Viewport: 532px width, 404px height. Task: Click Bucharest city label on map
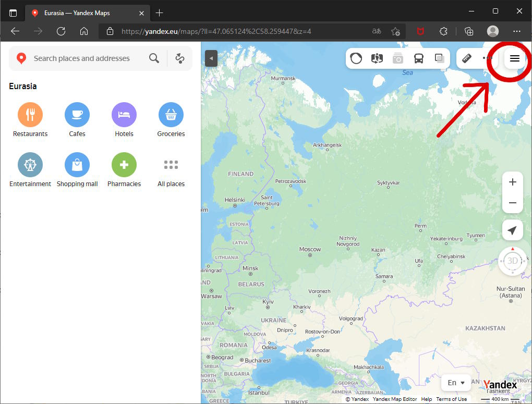pyautogui.click(x=258, y=361)
